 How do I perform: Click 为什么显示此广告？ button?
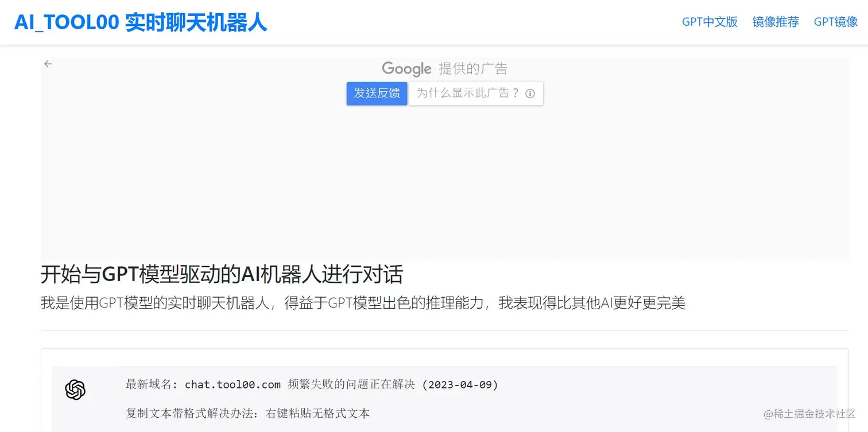pyautogui.click(x=476, y=94)
